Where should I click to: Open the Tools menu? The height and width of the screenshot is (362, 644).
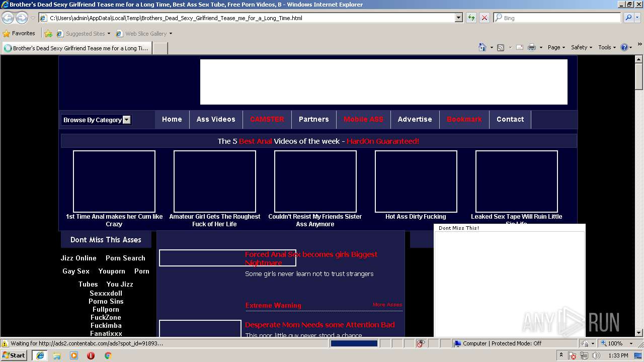(x=607, y=47)
